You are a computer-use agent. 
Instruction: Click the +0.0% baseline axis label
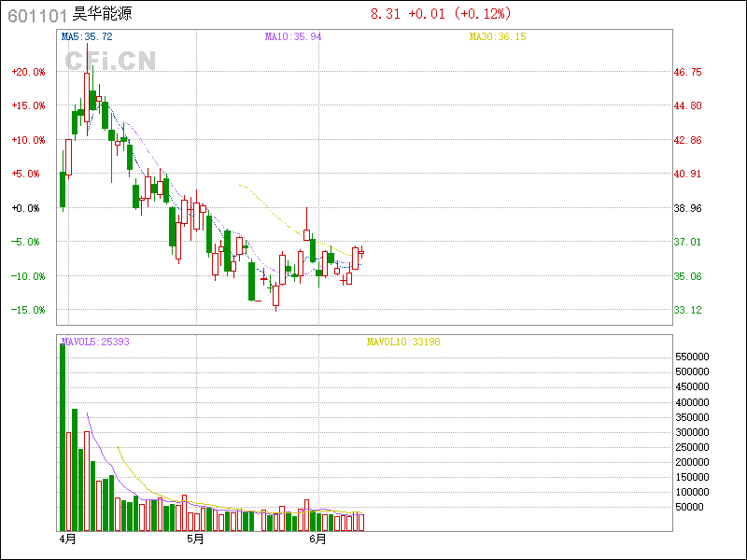[30, 208]
